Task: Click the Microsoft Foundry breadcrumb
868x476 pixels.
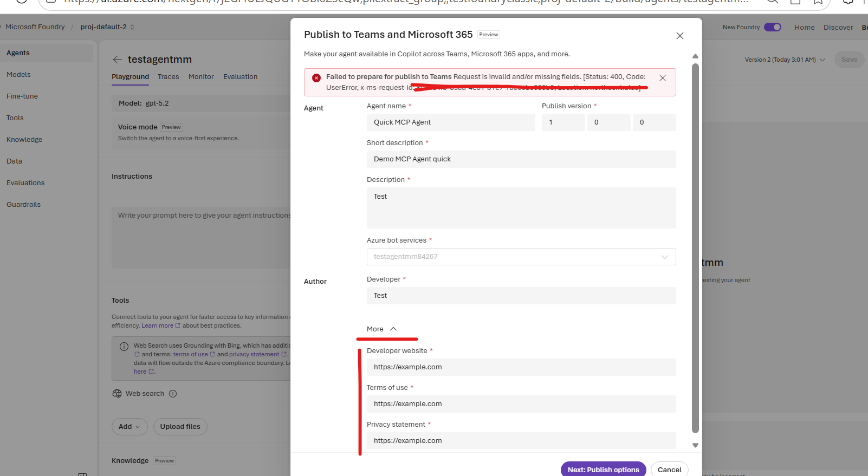Action: click(35, 27)
